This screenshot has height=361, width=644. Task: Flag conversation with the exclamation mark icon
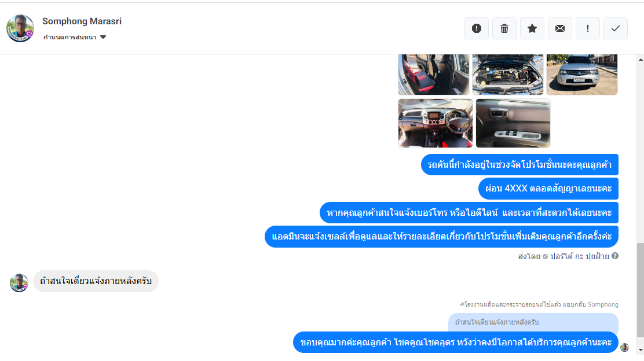tap(588, 28)
